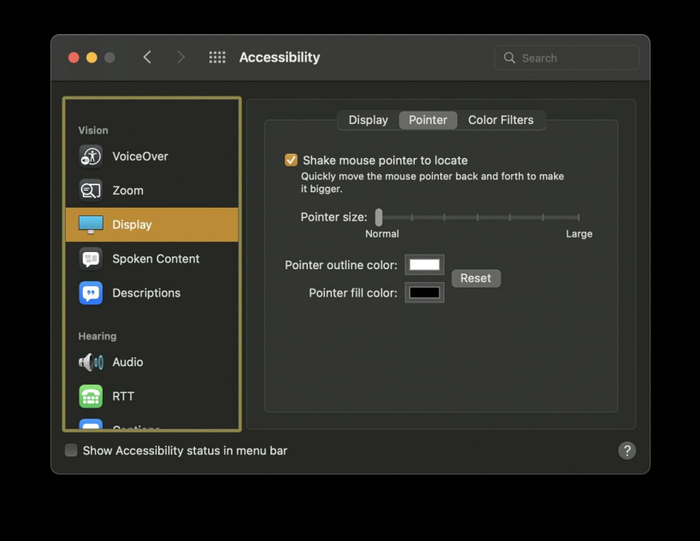Show all preferences grid icon
This screenshot has width=700, height=541.
tap(217, 58)
